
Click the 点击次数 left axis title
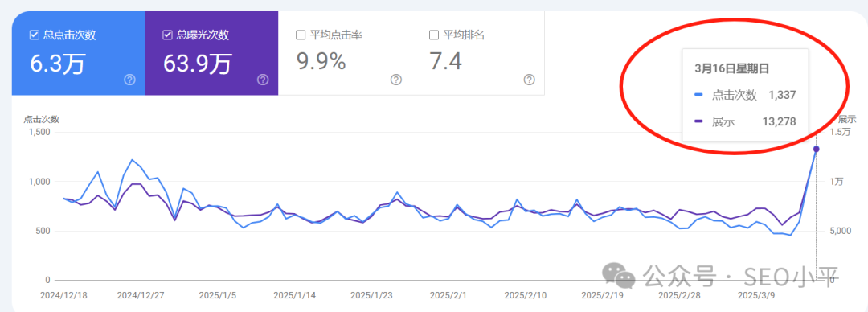point(42,119)
